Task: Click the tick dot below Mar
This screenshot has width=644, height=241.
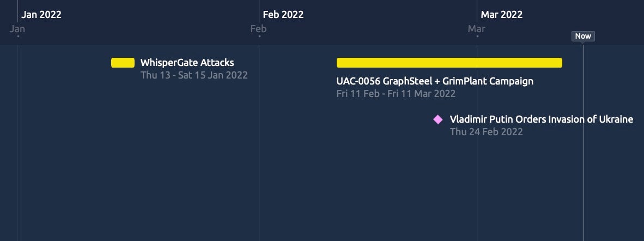Action: pyautogui.click(x=477, y=37)
